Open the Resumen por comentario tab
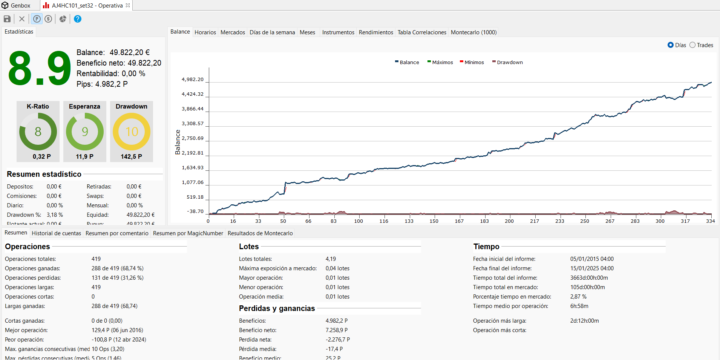This screenshot has width=720, height=360. pyautogui.click(x=117, y=233)
